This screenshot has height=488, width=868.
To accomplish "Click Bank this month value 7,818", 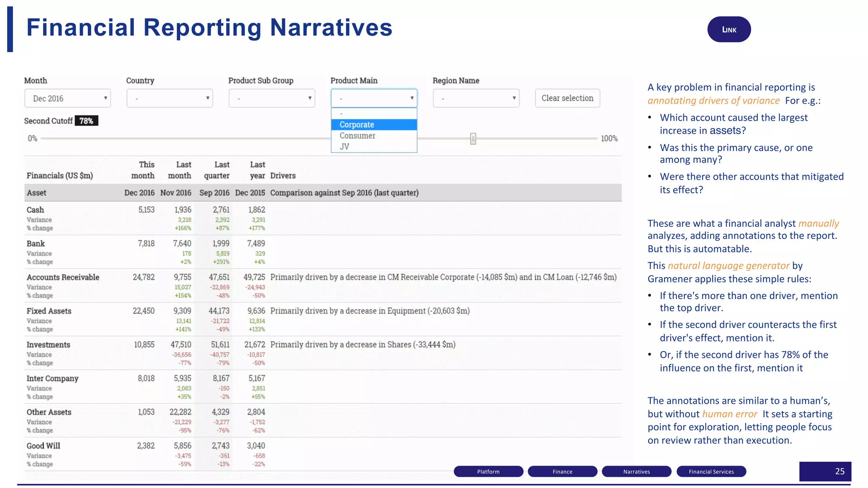I will coord(146,244).
